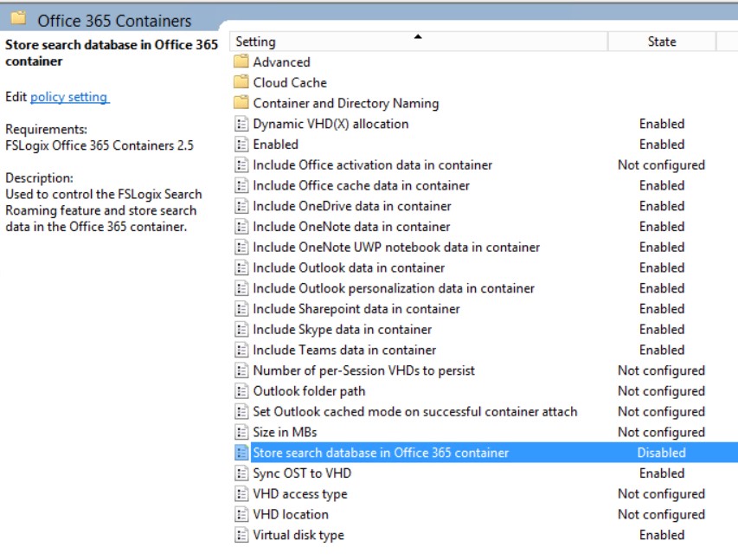738x560 pixels.
Task: Select 'Include Teams data in container' setting
Action: point(344,350)
